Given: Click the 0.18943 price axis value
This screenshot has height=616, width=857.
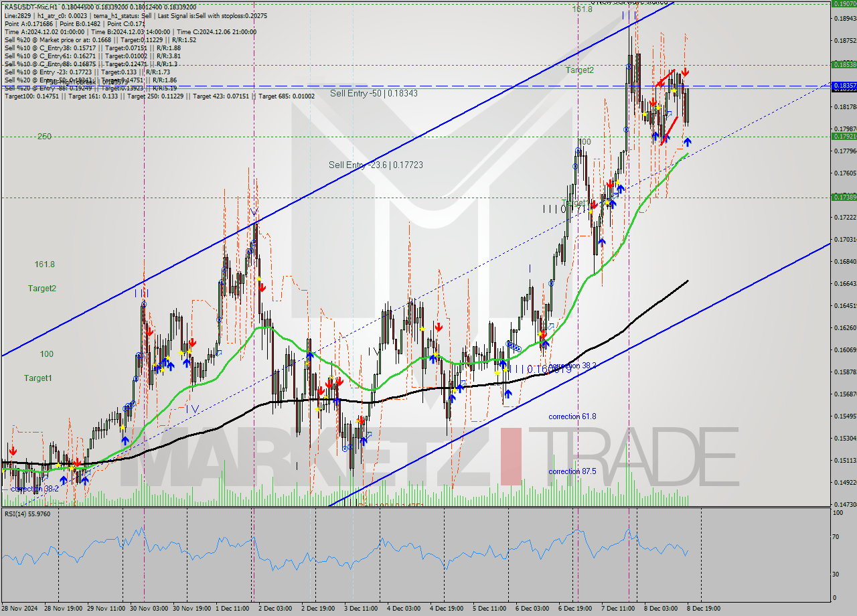Looking at the screenshot, I should 845,18.
